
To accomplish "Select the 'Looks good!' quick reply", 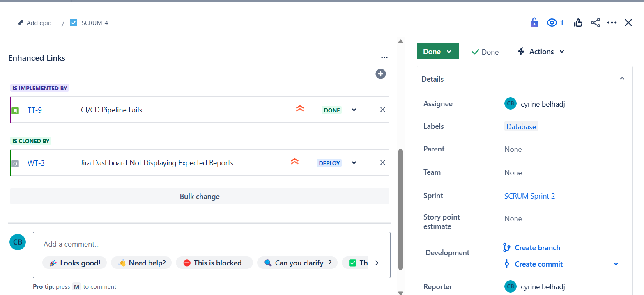I will 75,263.
